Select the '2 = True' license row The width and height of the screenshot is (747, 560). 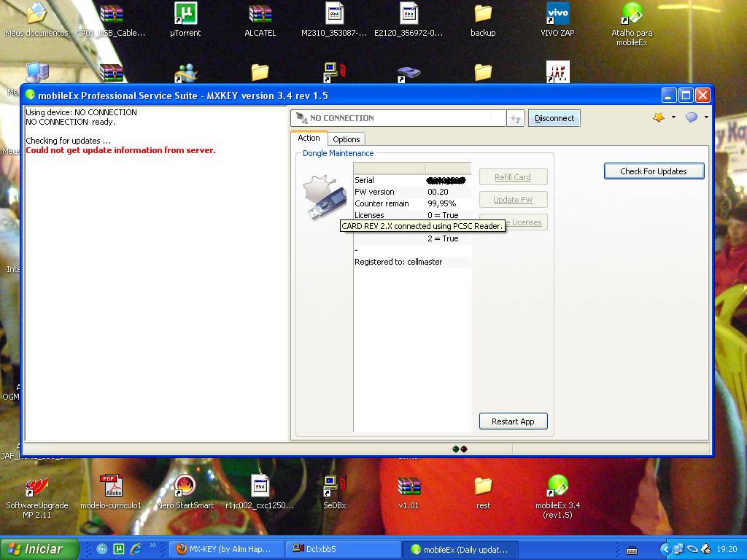pos(412,238)
